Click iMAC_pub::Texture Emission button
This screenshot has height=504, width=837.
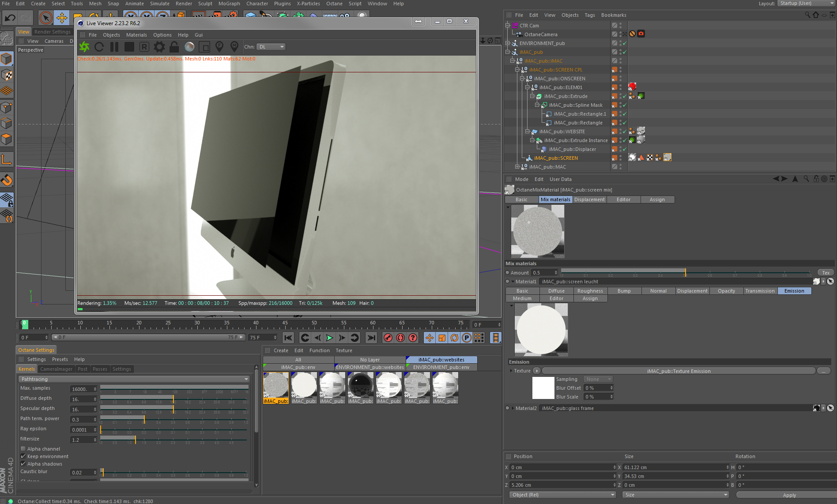[679, 371]
